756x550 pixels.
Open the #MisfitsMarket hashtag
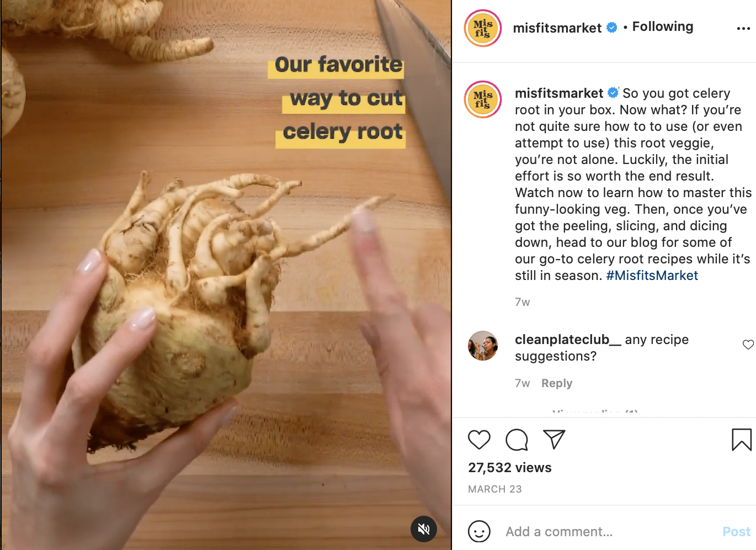[x=652, y=276]
